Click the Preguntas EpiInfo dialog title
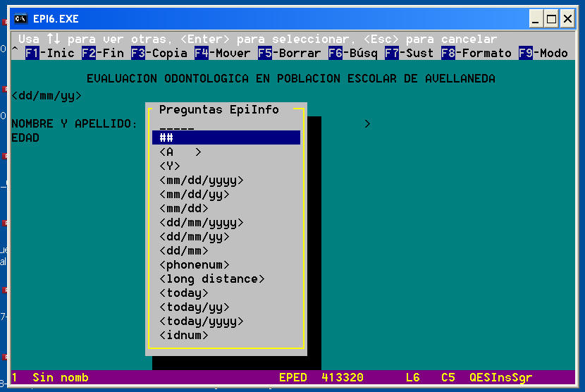Image resolution: width=585 pixels, height=392 pixels. coord(219,110)
